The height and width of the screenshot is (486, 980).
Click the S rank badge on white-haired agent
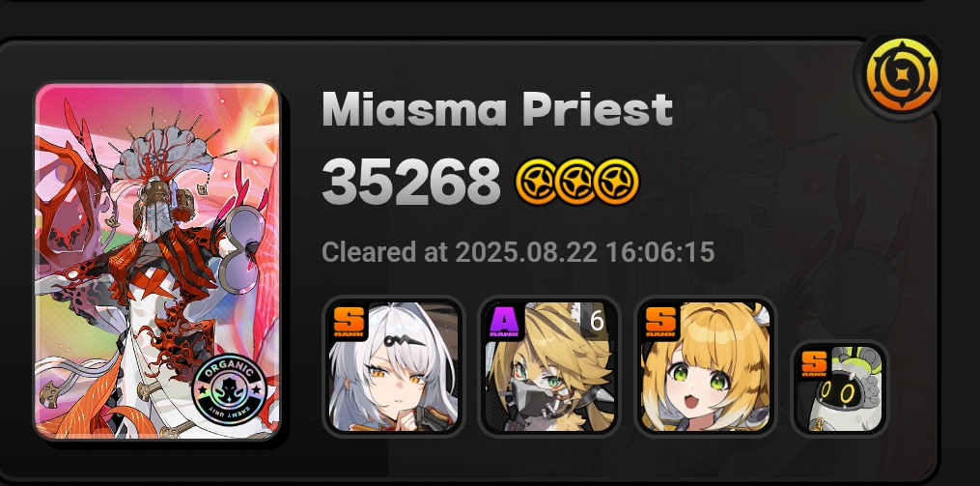(x=349, y=323)
